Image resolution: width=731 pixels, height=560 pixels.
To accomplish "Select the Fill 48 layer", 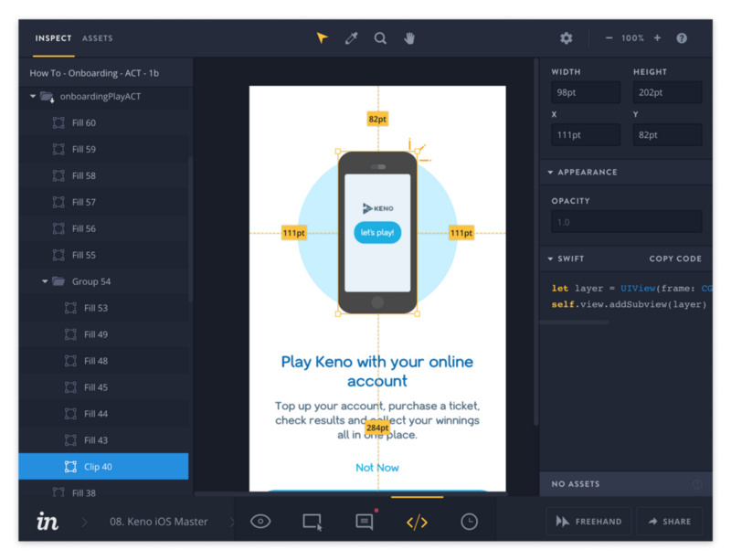I will [96, 361].
